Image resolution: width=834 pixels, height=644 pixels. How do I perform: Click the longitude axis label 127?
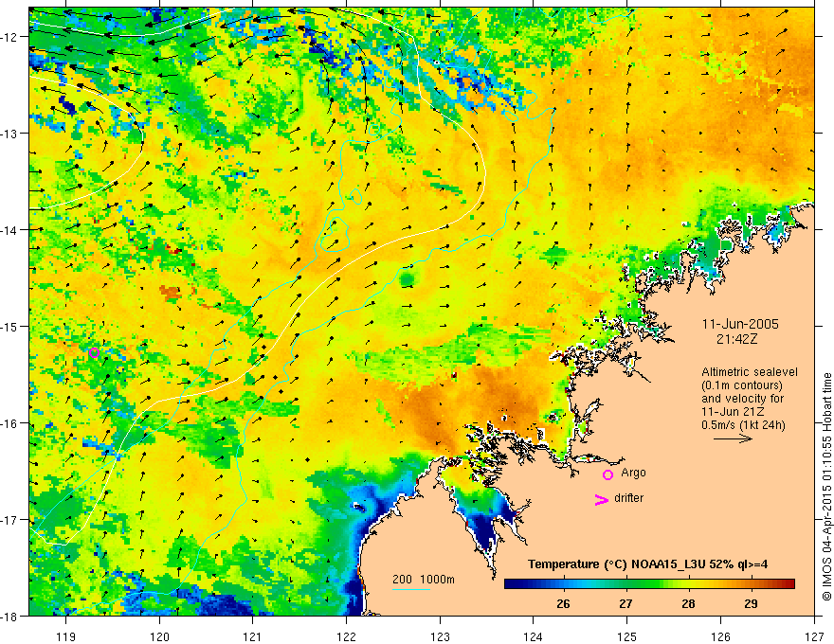(814, 636)
